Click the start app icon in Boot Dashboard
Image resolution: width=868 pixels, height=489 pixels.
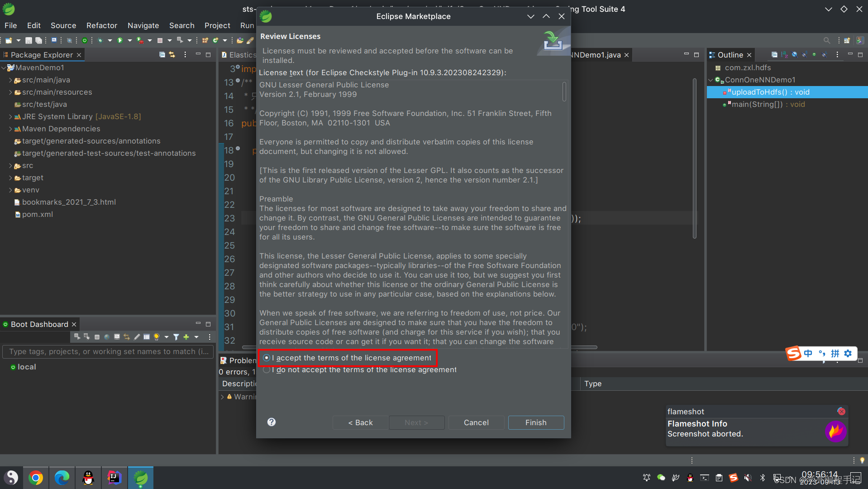(x=77, y=336)
